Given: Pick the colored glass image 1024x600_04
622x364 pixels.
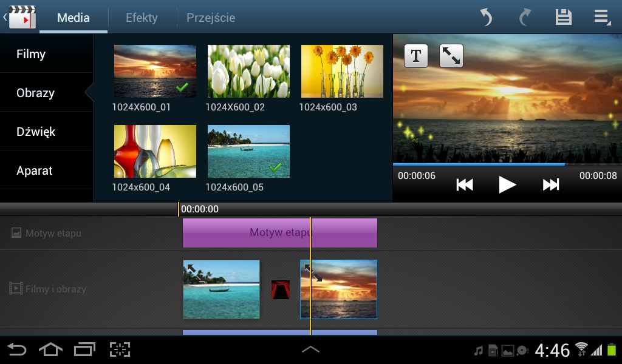Looking at the screenshot, I should coord(155,151).
